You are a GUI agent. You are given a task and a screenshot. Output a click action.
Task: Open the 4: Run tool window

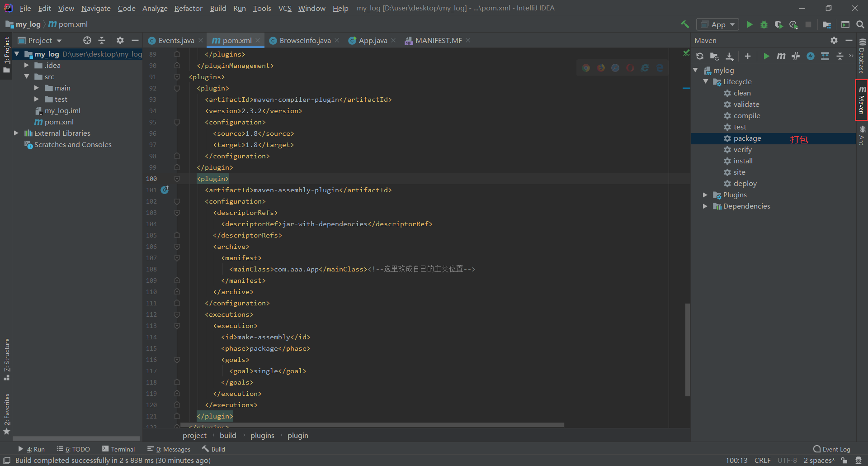click(31, 449)
